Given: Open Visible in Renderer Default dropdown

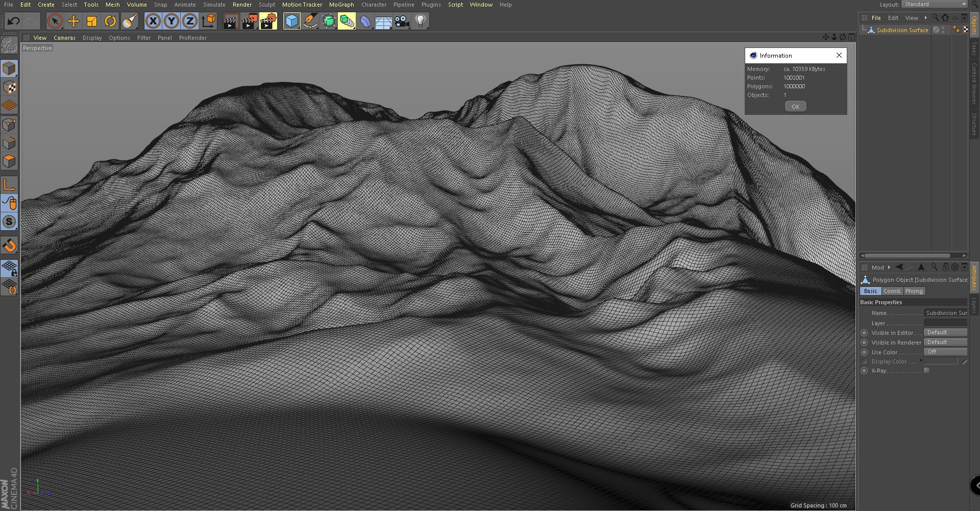Looking at the screenshot, I should 945,342.
